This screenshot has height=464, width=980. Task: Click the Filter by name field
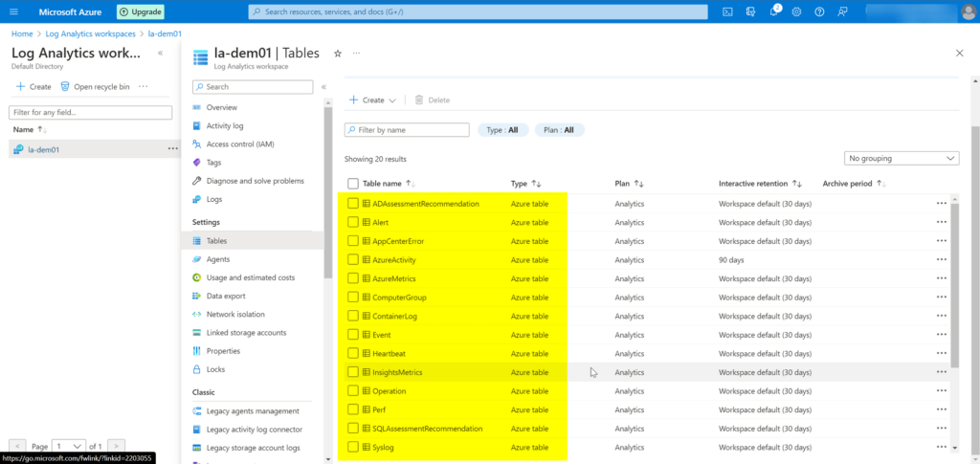pos(407,130)
